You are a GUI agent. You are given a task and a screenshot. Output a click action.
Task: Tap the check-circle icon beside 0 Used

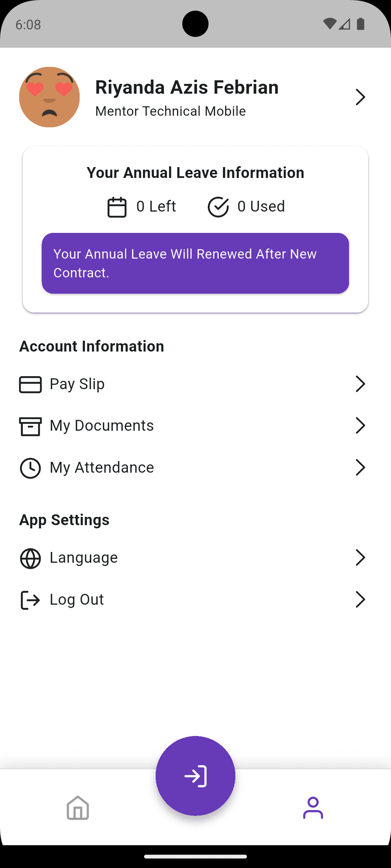(218, 207)
